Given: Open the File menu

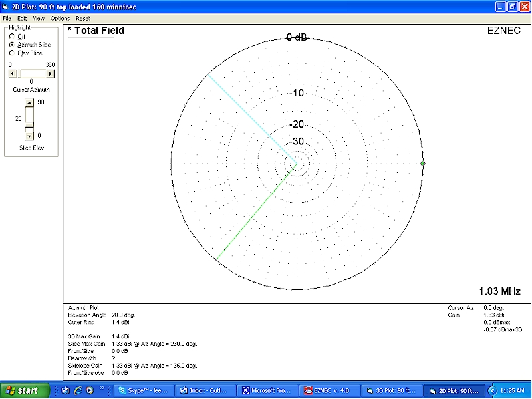Looking at the screenshot, I should [x=7, y=18].
